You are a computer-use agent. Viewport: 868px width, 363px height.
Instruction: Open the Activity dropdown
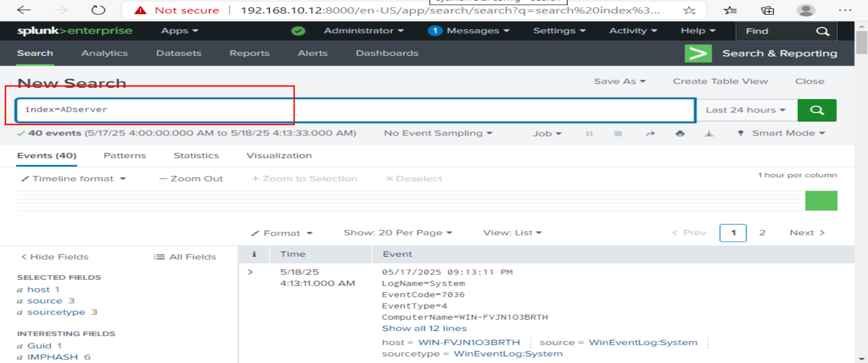[633, 31]
